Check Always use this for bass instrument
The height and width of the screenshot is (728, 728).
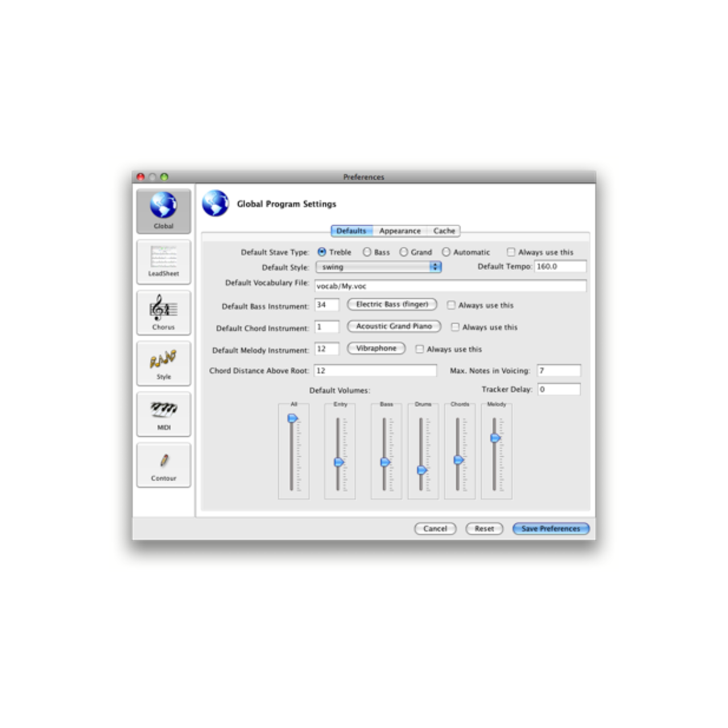[x=451, y=305]
